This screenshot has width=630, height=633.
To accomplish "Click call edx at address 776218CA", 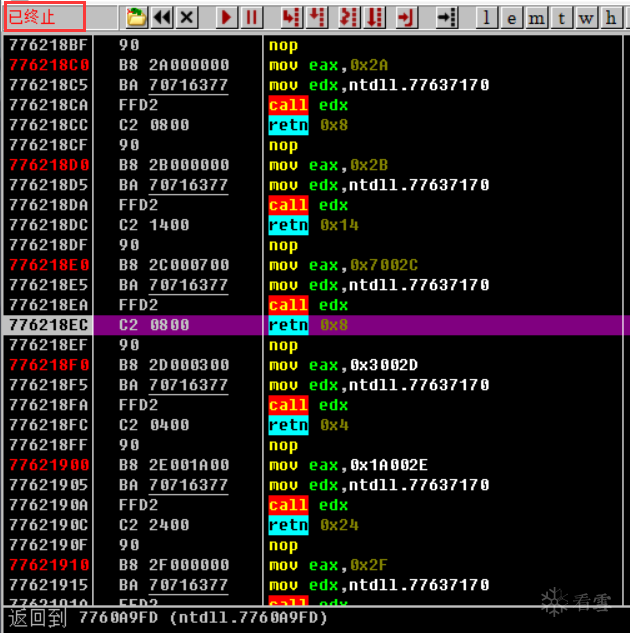I will [x=308, y=105].
